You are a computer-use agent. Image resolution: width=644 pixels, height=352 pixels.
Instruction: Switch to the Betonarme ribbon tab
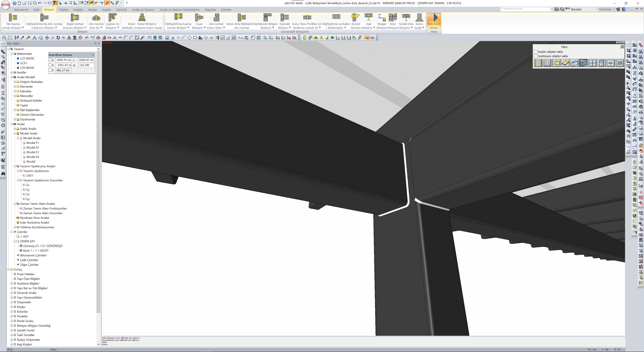pos(21,10)
